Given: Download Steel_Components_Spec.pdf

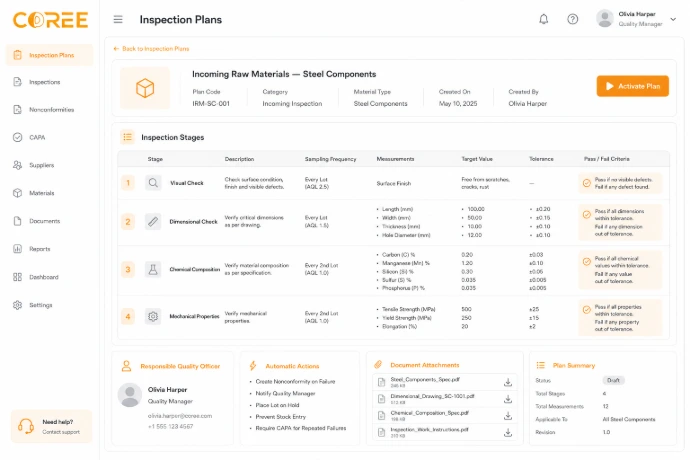Looking at the screenshot, I should click(508, 382).
